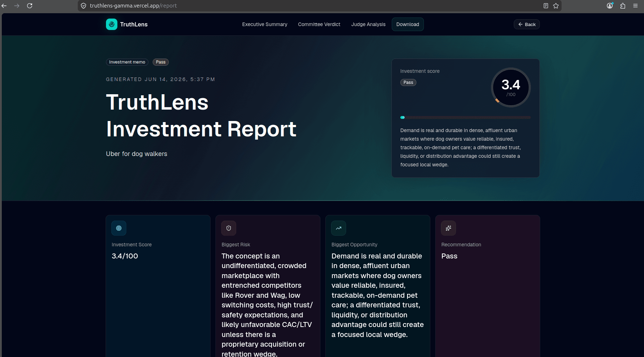This screenshot has width=644, height=357.
Task: Open reader view icon in address bar
Action: 546,6
